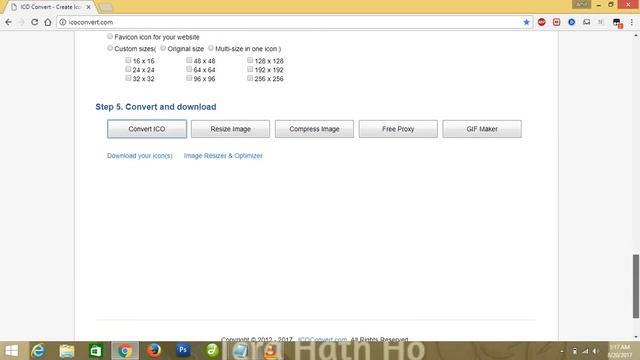Open the network signal tray icon
Image resolution: width=640 pixels, height=360 pixels.
(585, 351)
